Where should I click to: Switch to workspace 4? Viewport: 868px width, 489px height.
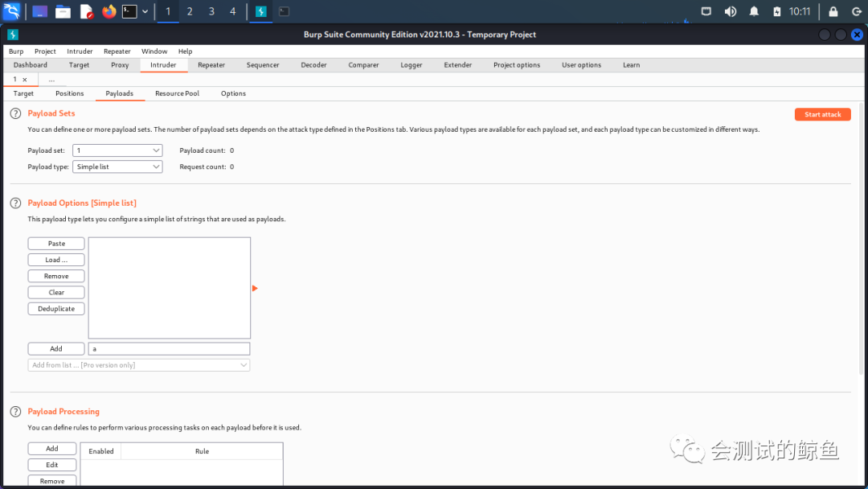(233, 11)
